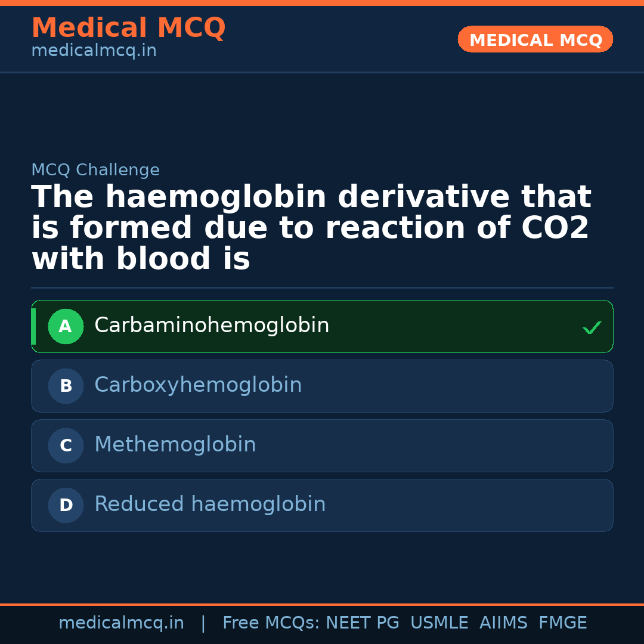The height and width of the screenshot is (644, 644).
Task: Click FMGE in the footer
Action: [x=563, y=623]
